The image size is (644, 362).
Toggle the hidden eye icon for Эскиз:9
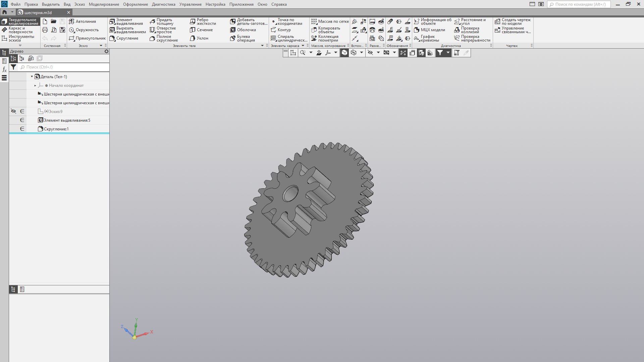coord(13,111)
